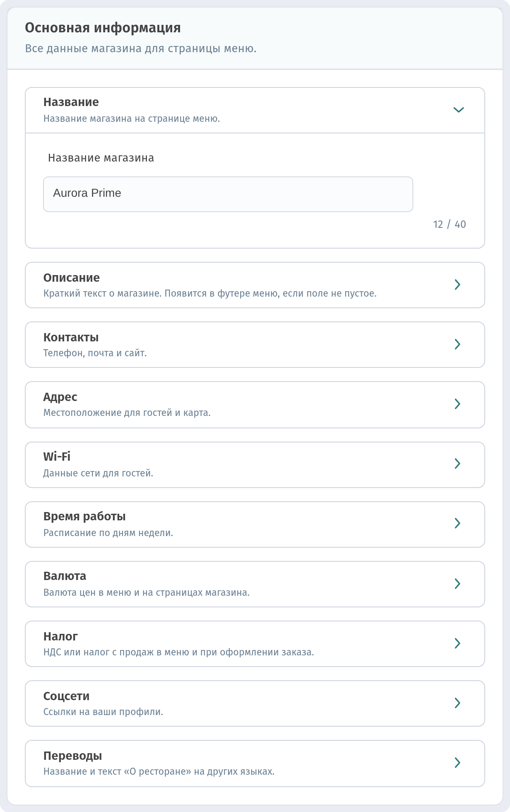Expand the Адрес chevron icon
510x812 pixels.
pos(457,404)
